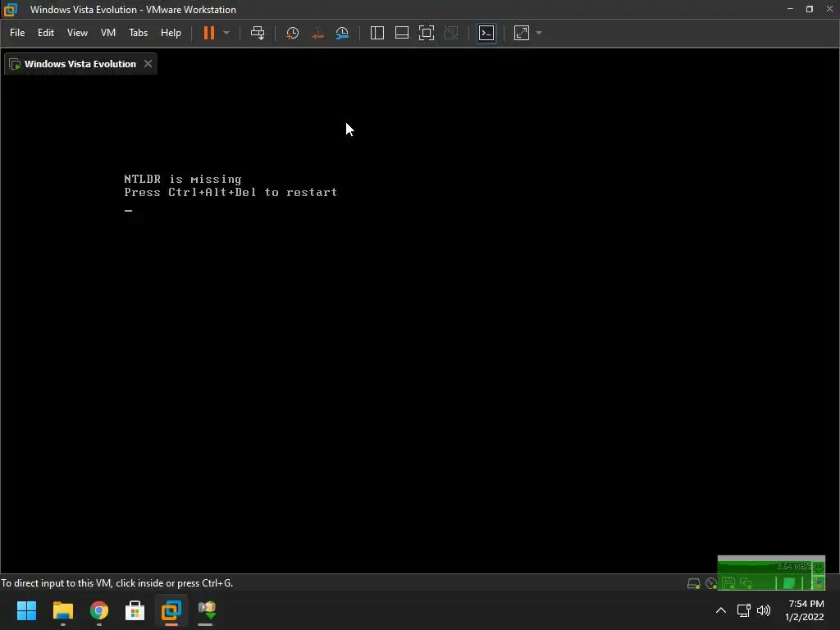Open the Windows Start menu
The width and height of the screenshot is (840, 630).
(26, 610)
